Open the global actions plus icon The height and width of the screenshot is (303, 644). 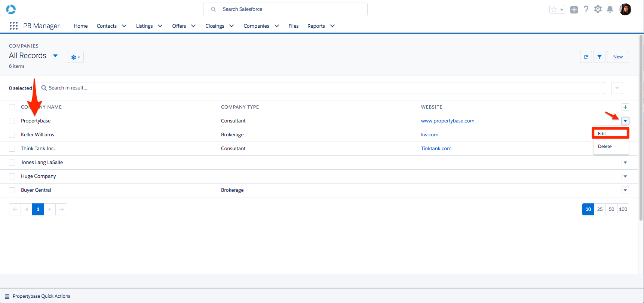pos(574,10)
